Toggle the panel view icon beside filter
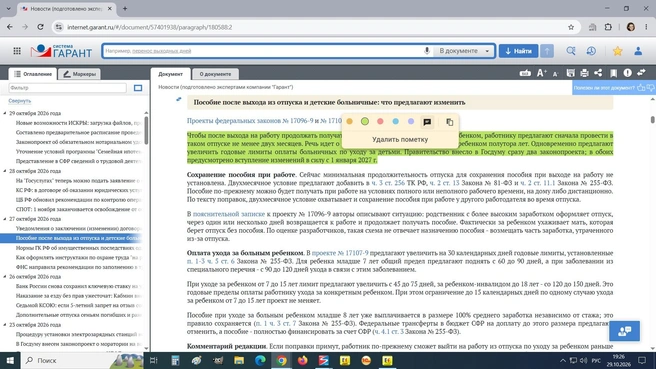Image resolution: width=656 pixels, height=369 pixels. 138,88
